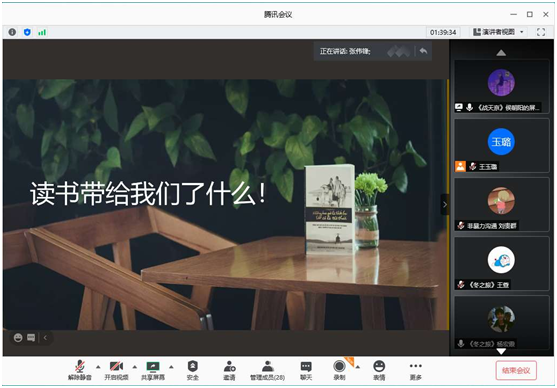Click the 结束会议 end meeting button
This screenshot has width=557, height=388.
pyautogui.click(x=516, y=371)
